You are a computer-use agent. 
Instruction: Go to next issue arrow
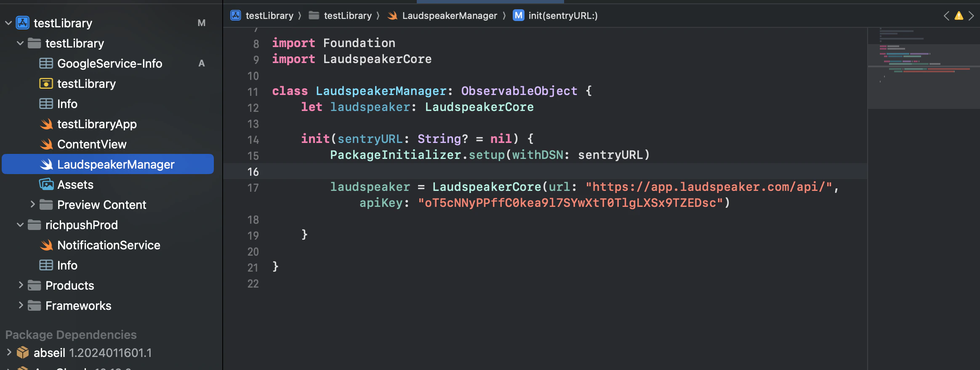[971, 16]
